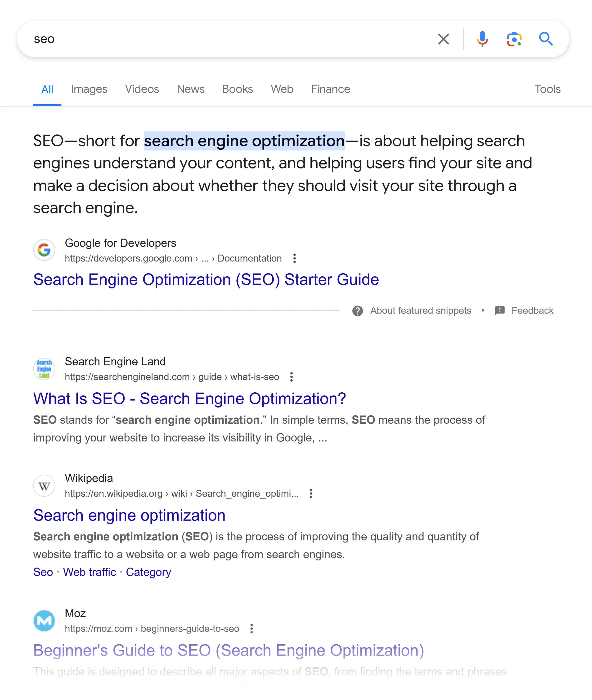
Task: Switch to the Images tab
Action: tap(89, 89)
